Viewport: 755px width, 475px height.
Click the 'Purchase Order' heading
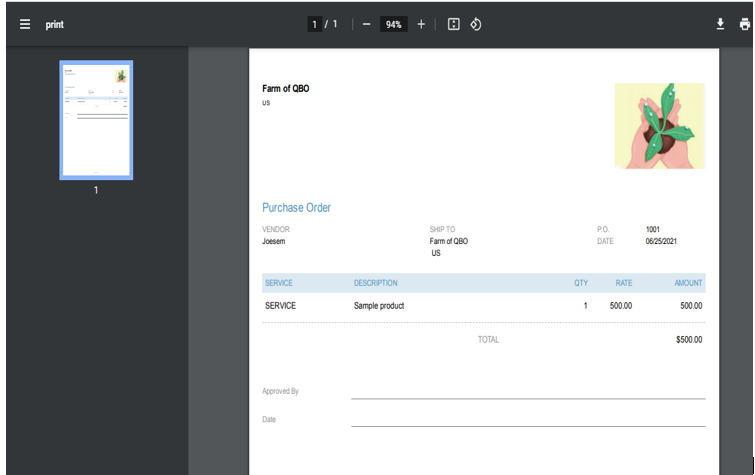296,208
